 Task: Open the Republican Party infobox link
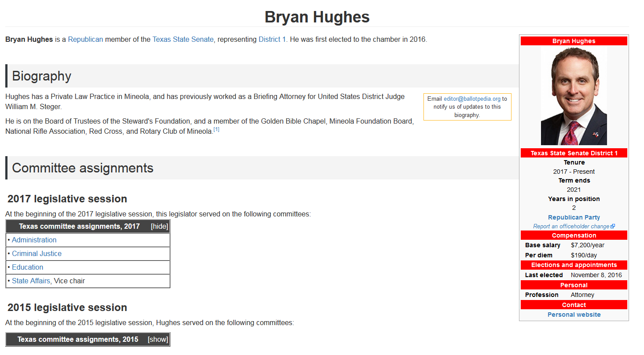574,217
